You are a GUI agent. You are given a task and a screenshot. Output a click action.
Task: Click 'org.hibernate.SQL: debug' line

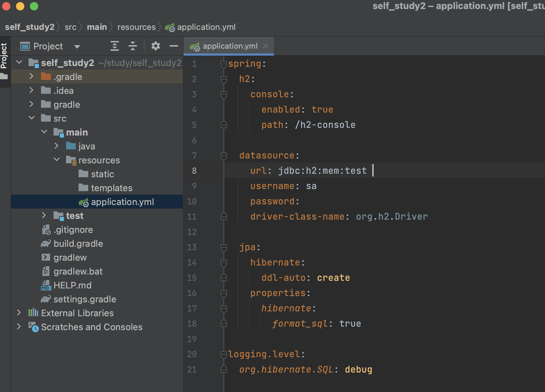tap(306, 369)
